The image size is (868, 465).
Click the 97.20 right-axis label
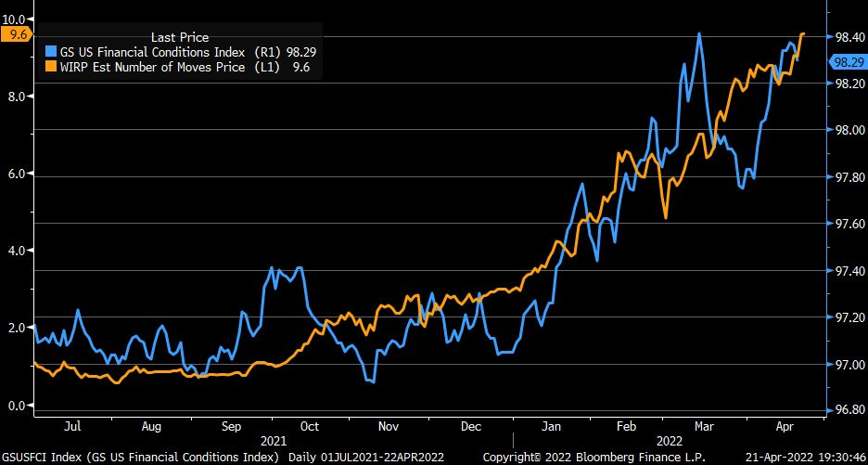point(849,317)
